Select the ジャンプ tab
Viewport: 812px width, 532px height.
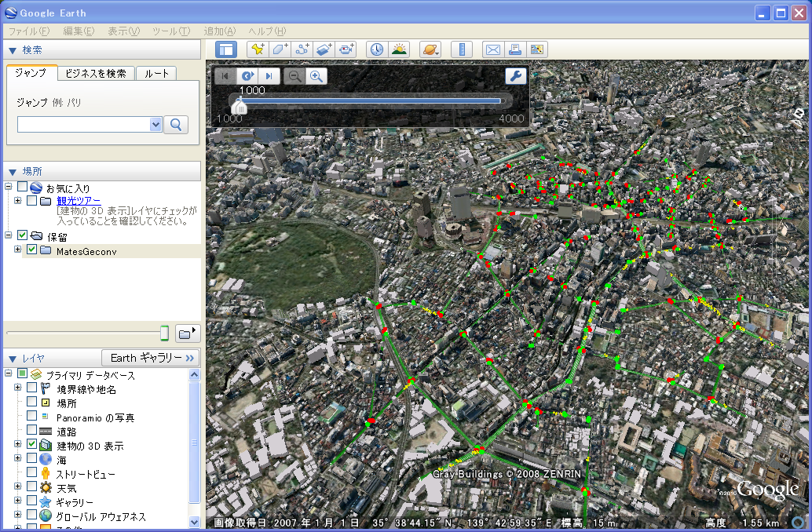[31, 72]
